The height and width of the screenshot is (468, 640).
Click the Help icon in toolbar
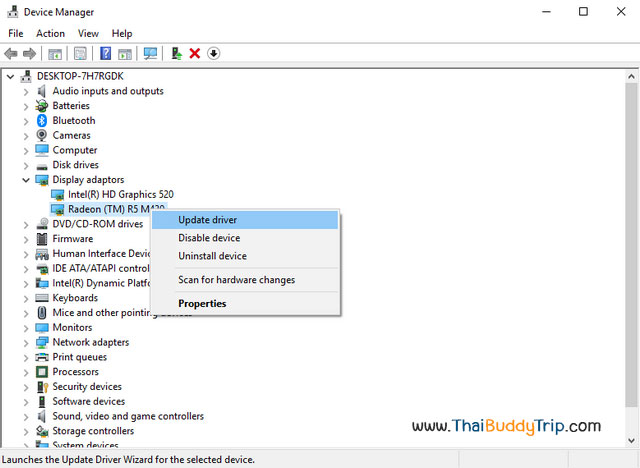click(x=105, y=53)
